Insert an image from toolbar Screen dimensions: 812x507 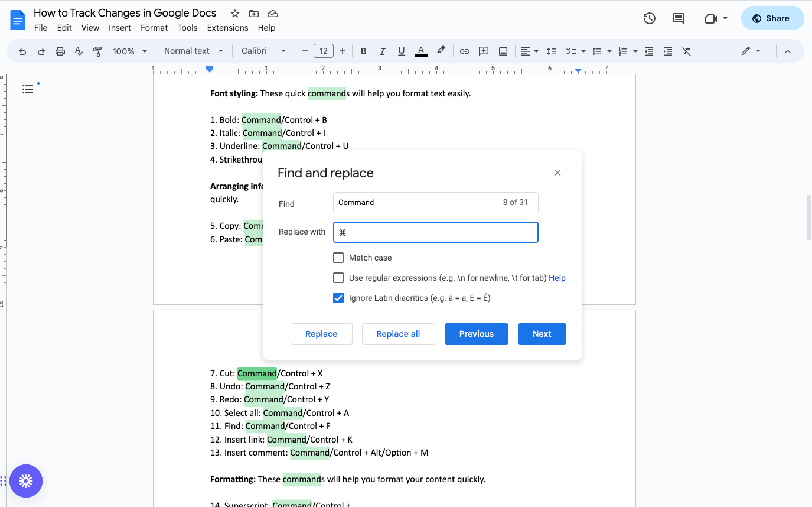[503, 51]
